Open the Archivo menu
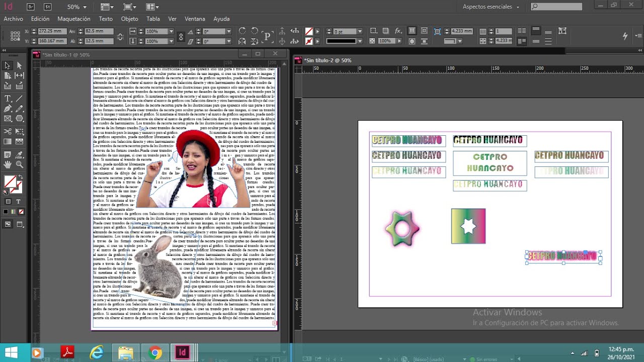 click(x=14, y=19)
